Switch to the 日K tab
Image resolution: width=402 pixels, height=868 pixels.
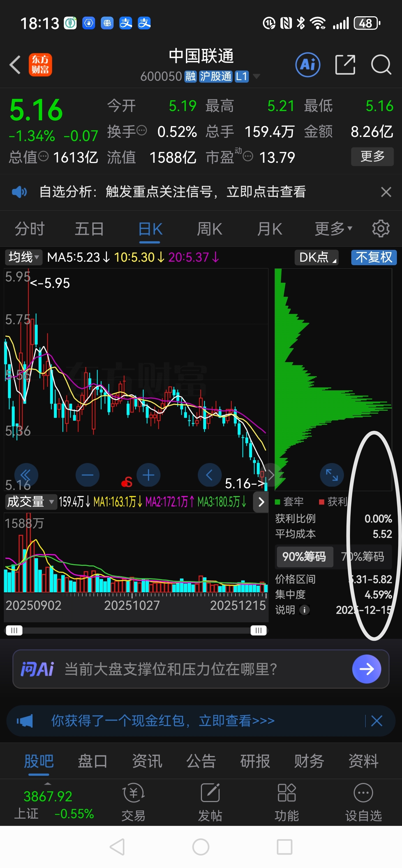150,229
